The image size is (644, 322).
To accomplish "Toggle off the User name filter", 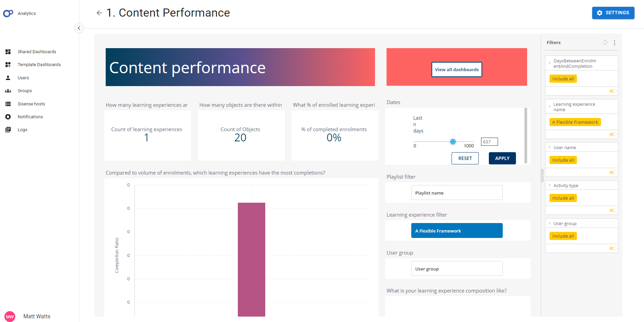I will [612, 172].
